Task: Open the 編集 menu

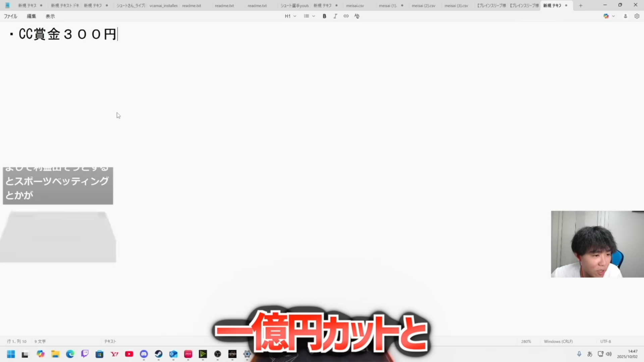Action: pyautogui.click(x=31, y=16)
